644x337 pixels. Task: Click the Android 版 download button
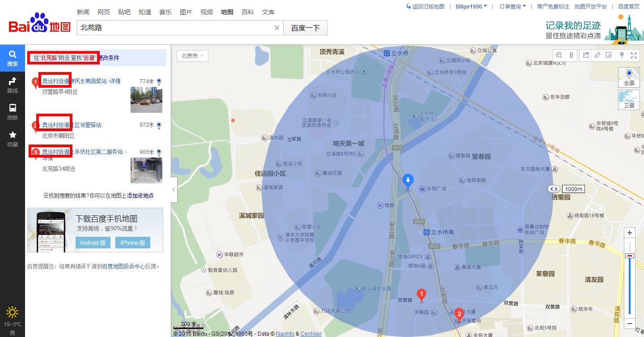93,243
